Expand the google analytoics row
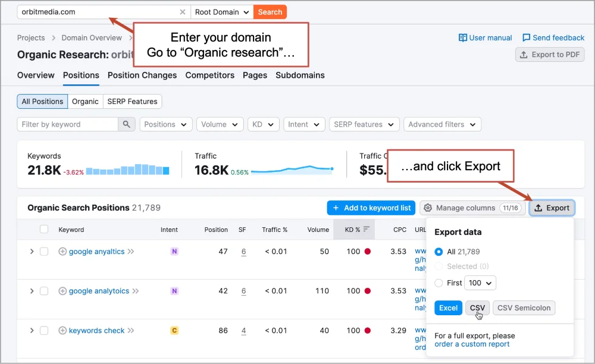595x364 pixels. coord(32,291)
